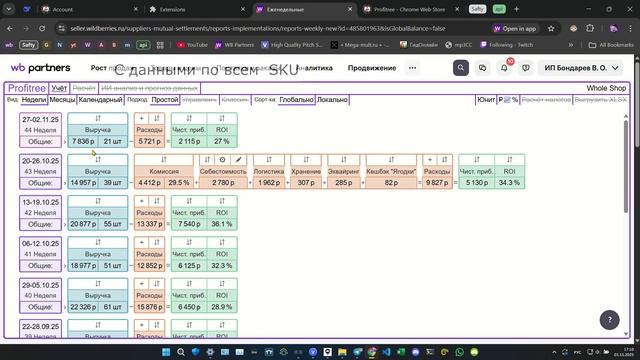The image size is (640, 360).
Task: Select the Учёт mode tab
Action: [x=59, y=88]
